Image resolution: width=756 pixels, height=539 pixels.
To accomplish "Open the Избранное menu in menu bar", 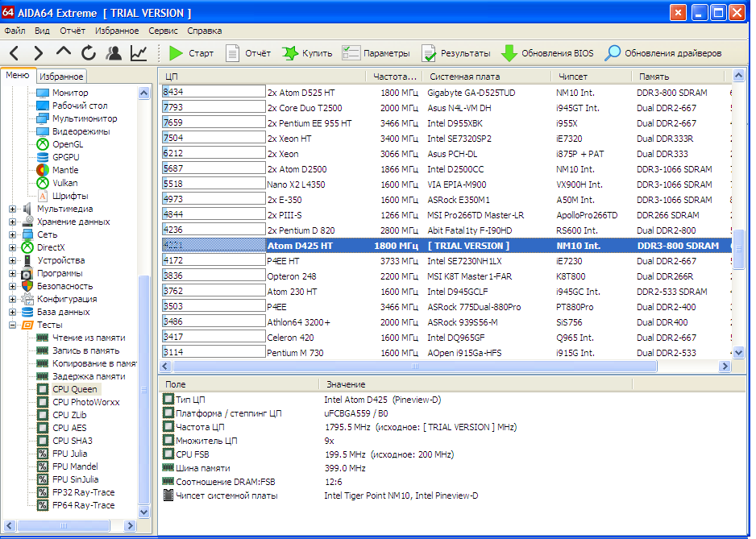I will (x=117, y=31).
